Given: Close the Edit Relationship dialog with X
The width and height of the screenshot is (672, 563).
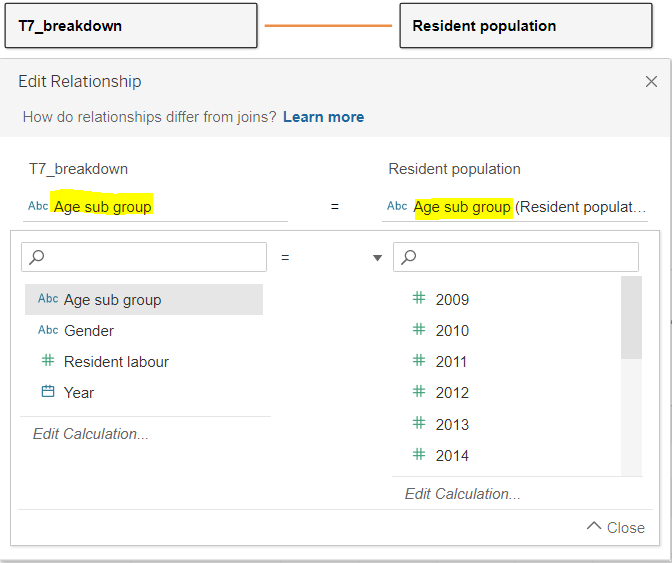Looking at the screenshot, I should (652, 82).
